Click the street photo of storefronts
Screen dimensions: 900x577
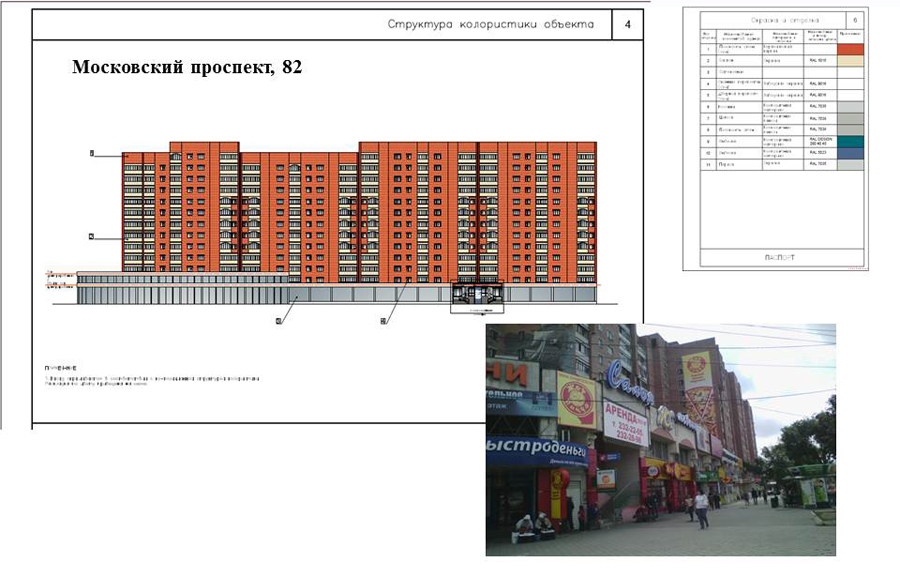[x=660, y=440]
